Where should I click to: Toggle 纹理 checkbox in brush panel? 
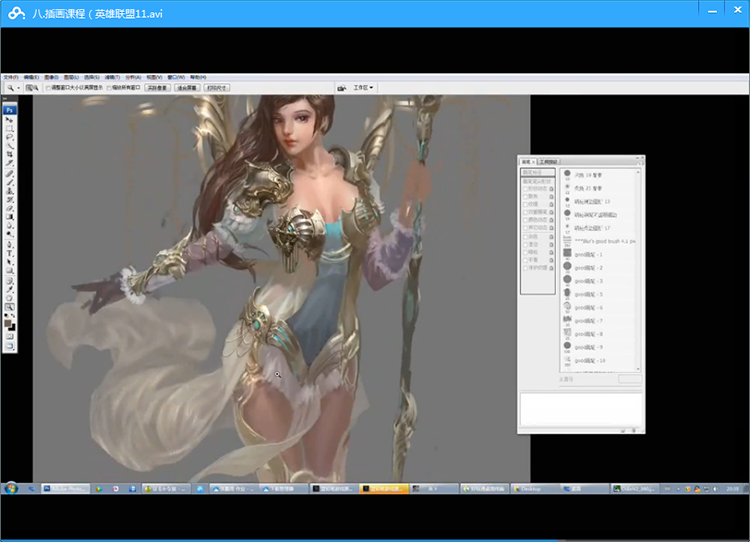(x=525, y=204)
